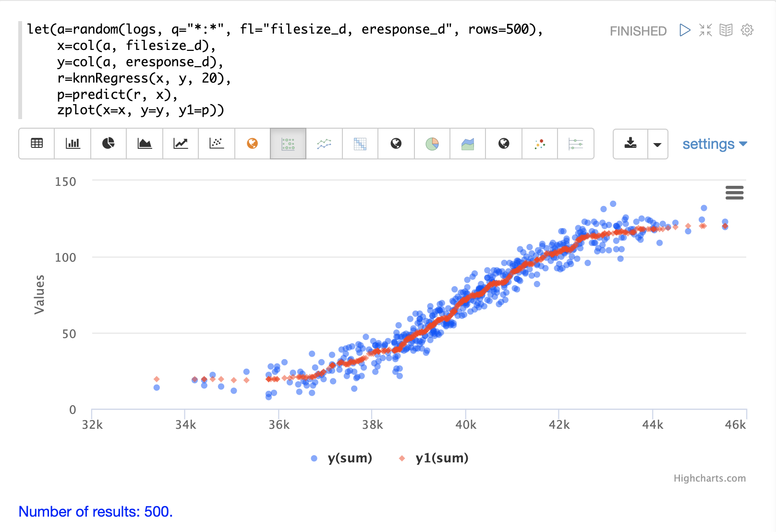Select the bar chart visualization
Viewport: 776px width, 532px height.
click(73, 144)
